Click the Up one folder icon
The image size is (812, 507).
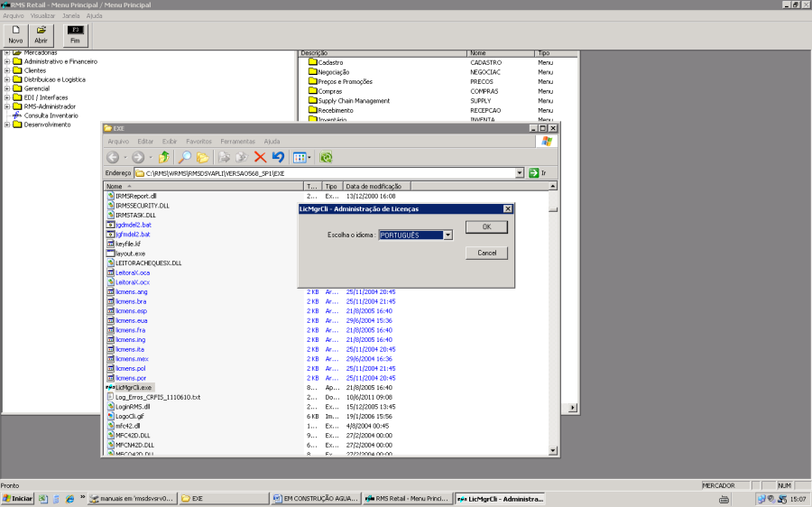(x=164, y=157)
